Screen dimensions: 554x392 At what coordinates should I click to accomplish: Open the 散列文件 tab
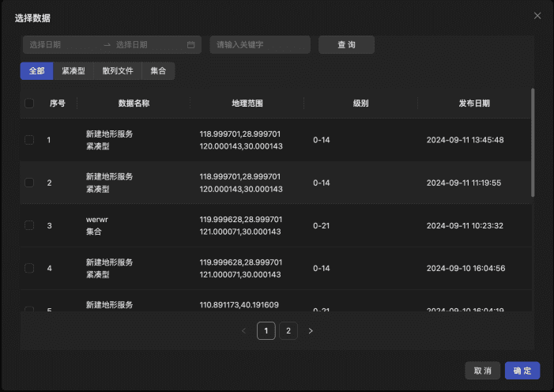pyautogui.click(x=118, y=71)
